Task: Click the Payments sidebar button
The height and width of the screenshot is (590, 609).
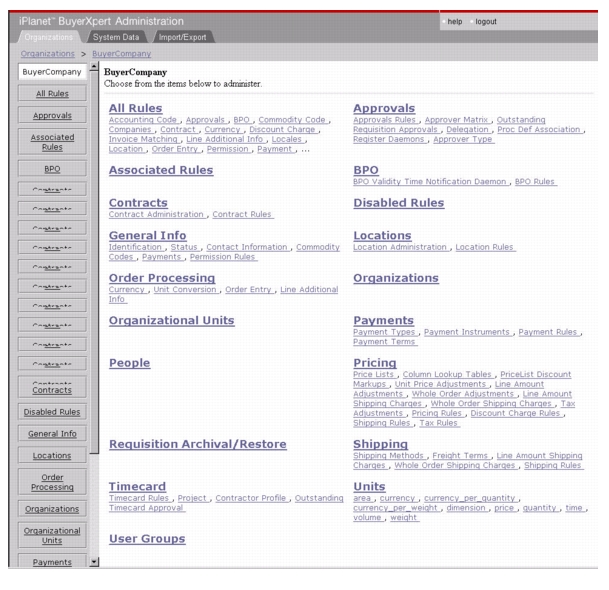Action: [52, 562]
